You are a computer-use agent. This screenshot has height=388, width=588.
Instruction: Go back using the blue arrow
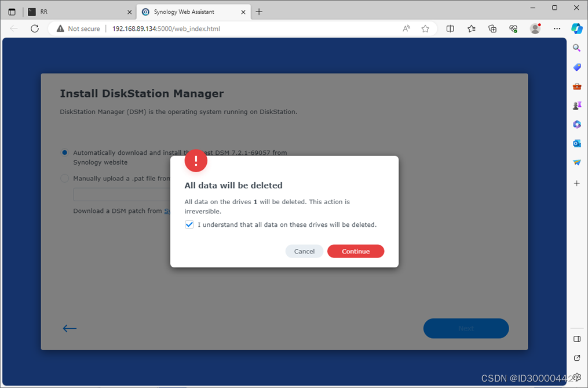point(70,328)
